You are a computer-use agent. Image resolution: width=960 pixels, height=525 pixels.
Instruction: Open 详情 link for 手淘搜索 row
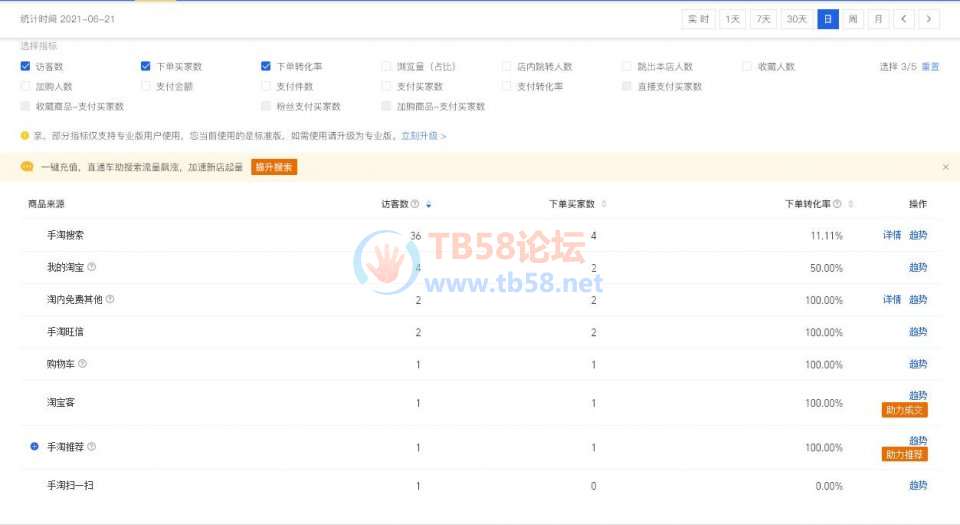(x=891, y=236)
